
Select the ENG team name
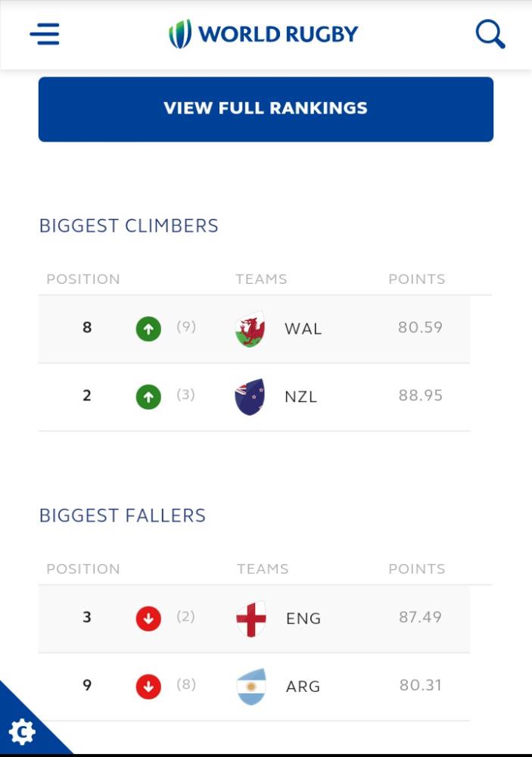coord(303,619)
